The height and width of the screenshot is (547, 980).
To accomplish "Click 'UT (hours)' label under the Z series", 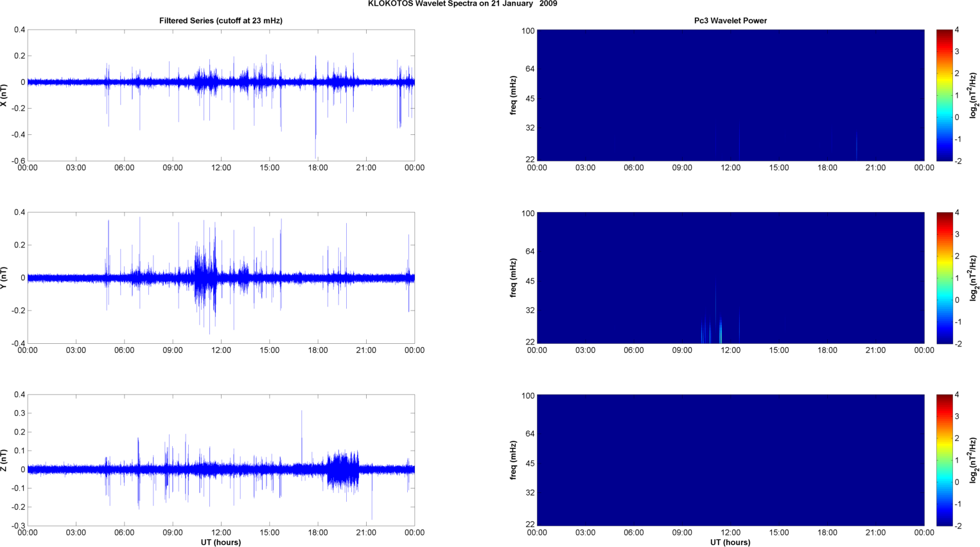I will tap(221, 543).
